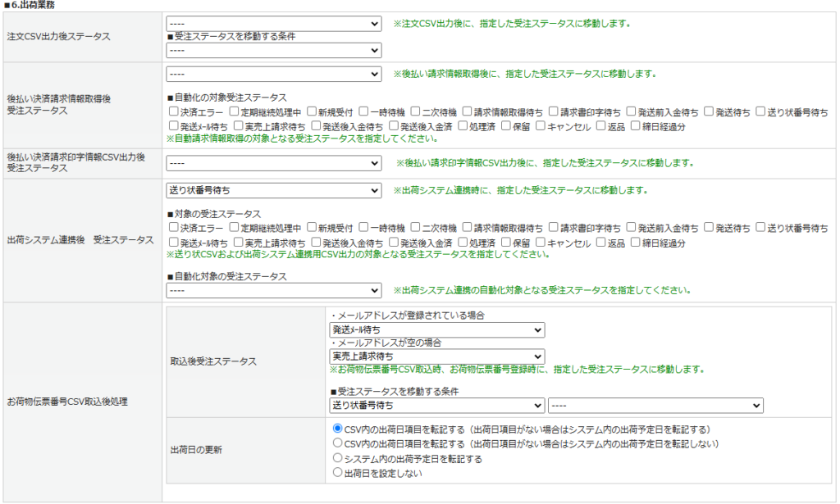Image resolution: width=840 pixels, height=504 pixels.
Task: Open the 注文CSV出力後ステータス status dropdown
Action: [x=274, y=24]
